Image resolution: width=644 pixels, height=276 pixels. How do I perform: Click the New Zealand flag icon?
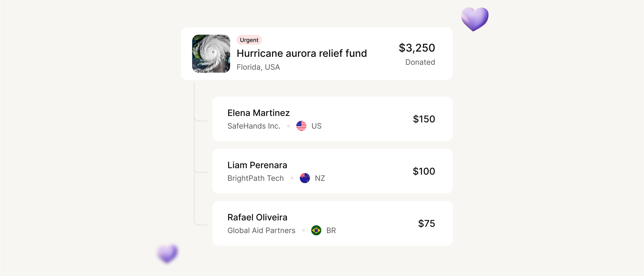pyautogui.click(x=305, y=178)
